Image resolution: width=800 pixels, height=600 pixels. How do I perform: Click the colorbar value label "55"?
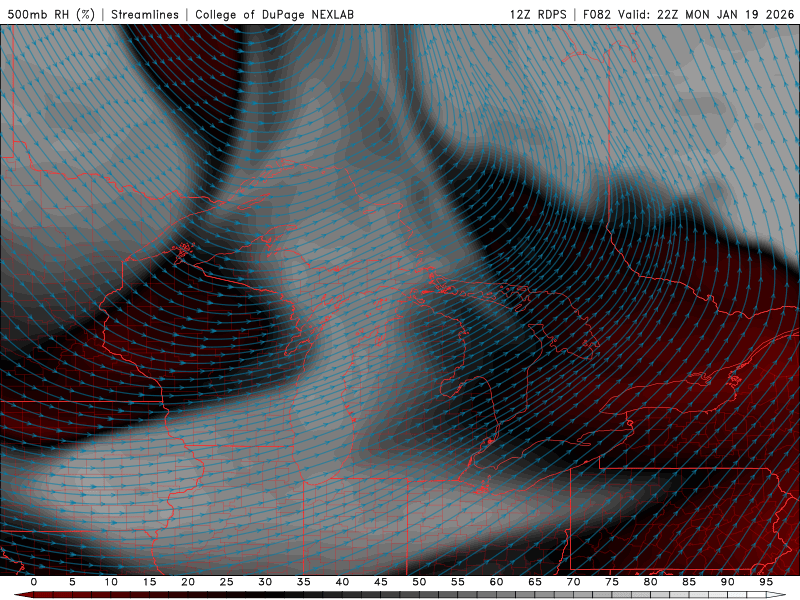pyautogui.click(x=458, y=582)
